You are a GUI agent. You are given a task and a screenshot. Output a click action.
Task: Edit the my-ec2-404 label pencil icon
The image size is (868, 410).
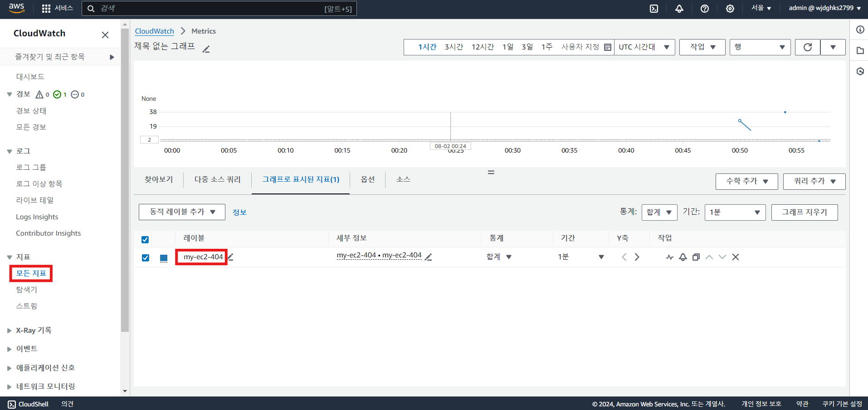coord(230,257)
